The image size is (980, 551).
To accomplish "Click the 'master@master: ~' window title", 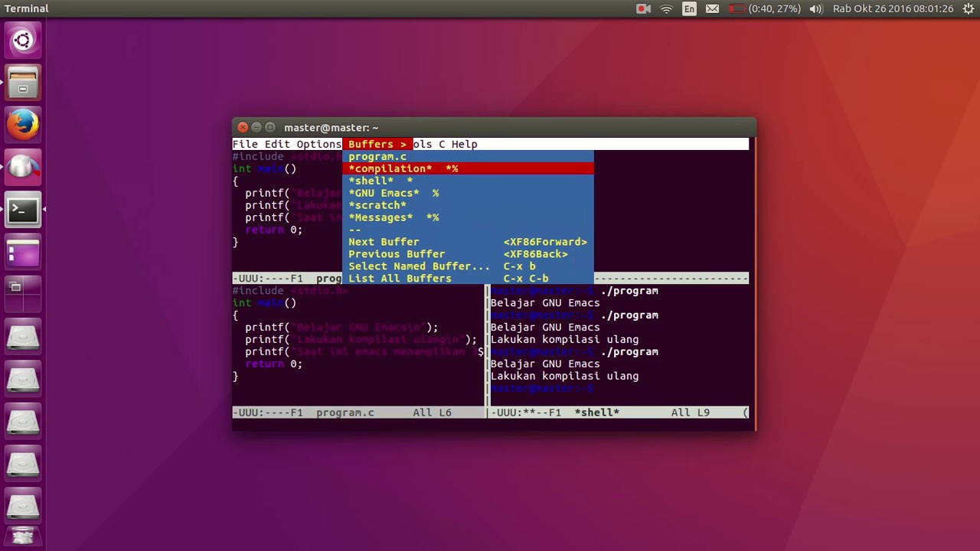I will (x=331, y=127).
